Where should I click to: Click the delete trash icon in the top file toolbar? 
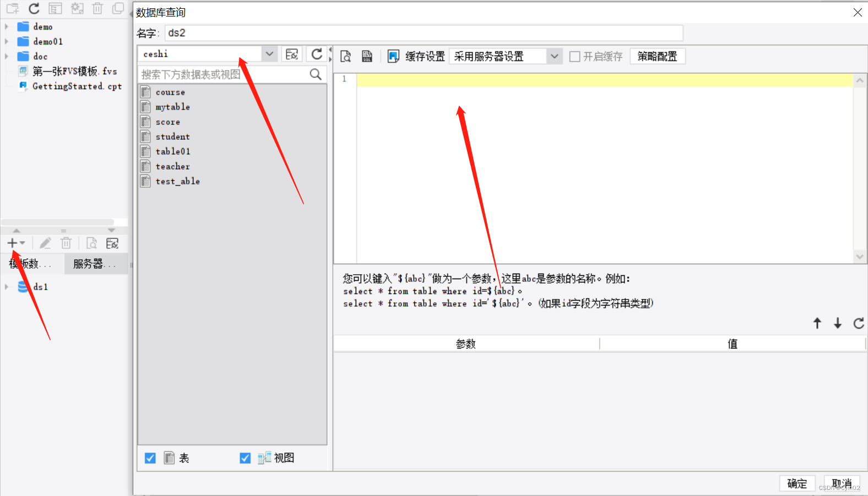pyautogui.click(x=97, y=8)
